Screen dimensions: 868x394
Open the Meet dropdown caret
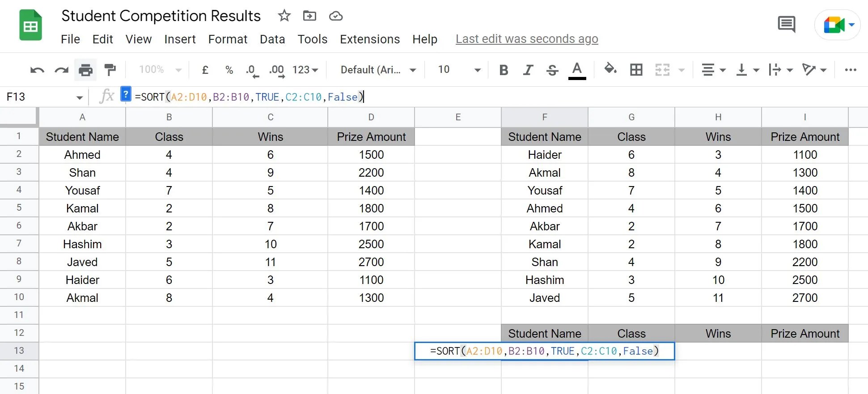pyautogui.click(x=852, y=25)
